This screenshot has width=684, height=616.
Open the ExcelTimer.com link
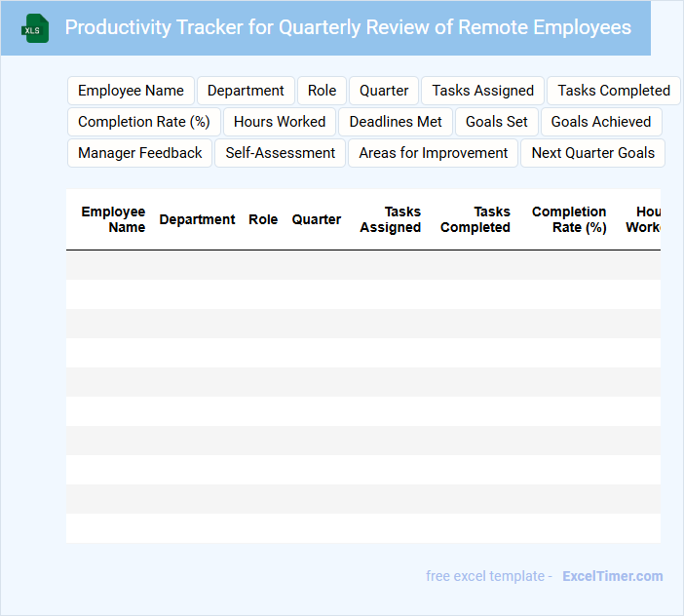coord(612,576)
